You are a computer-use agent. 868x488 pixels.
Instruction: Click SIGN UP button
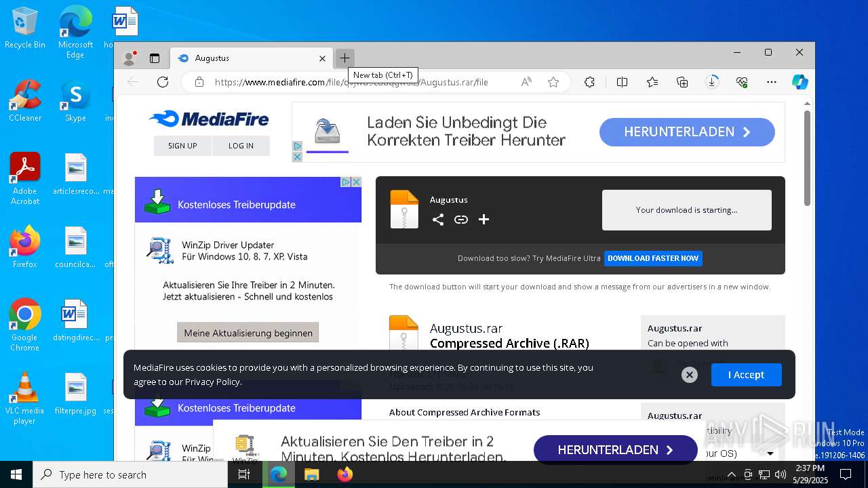[x=182, y=146]
